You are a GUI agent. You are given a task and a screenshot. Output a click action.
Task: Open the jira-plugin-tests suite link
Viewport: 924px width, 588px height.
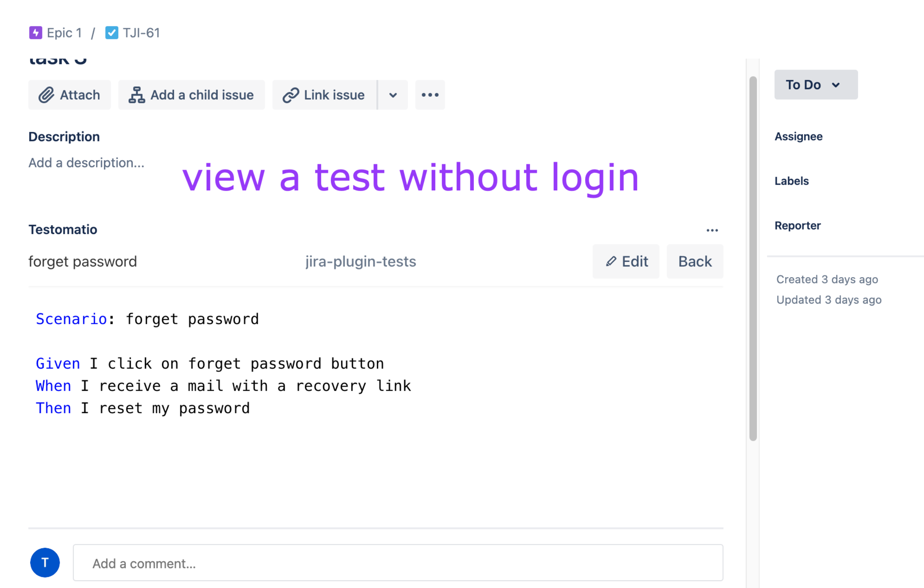360,262
